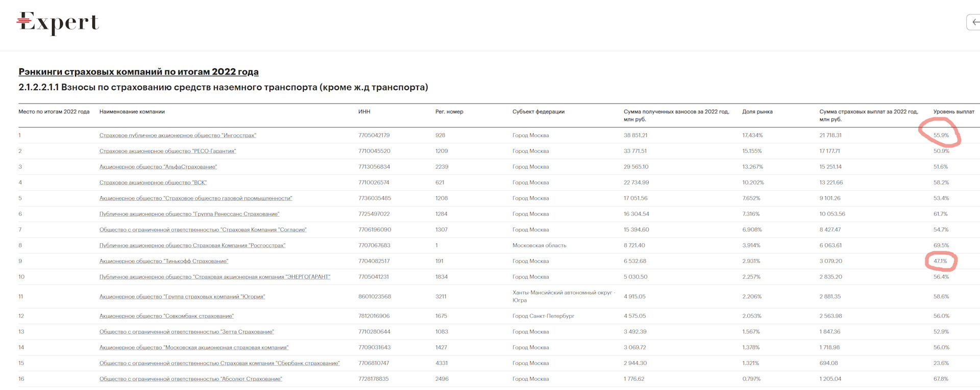The height and width of the screenshot is (390, 980).
Task: Select payout level 61.7% for Ренессанс
Action: coord(941,214)
